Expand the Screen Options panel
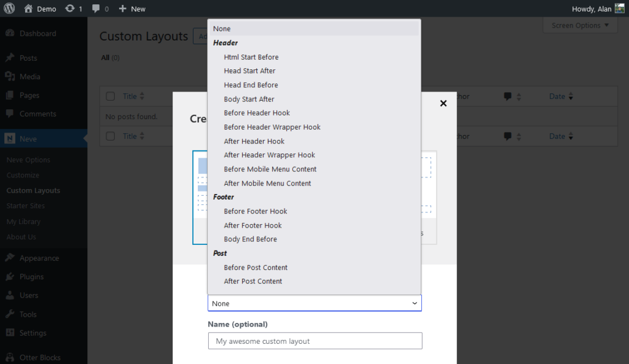 (x=580, y=25)
